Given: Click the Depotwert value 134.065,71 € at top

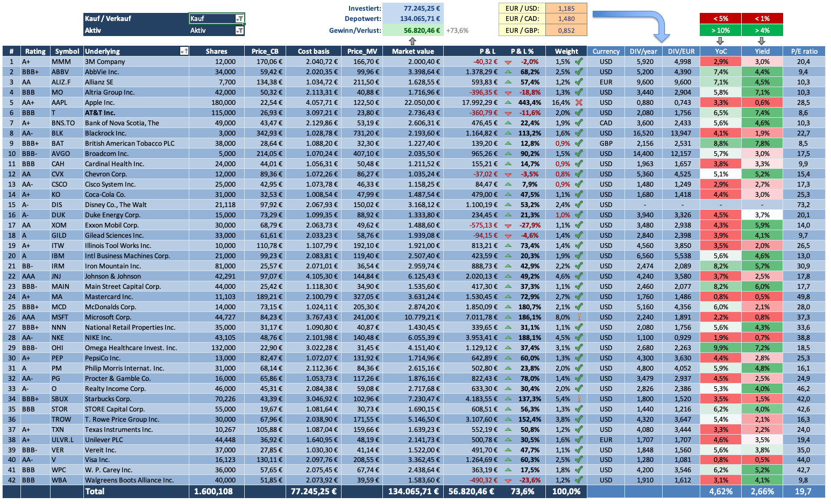Looking at the screenshot, I should [413, 19].
